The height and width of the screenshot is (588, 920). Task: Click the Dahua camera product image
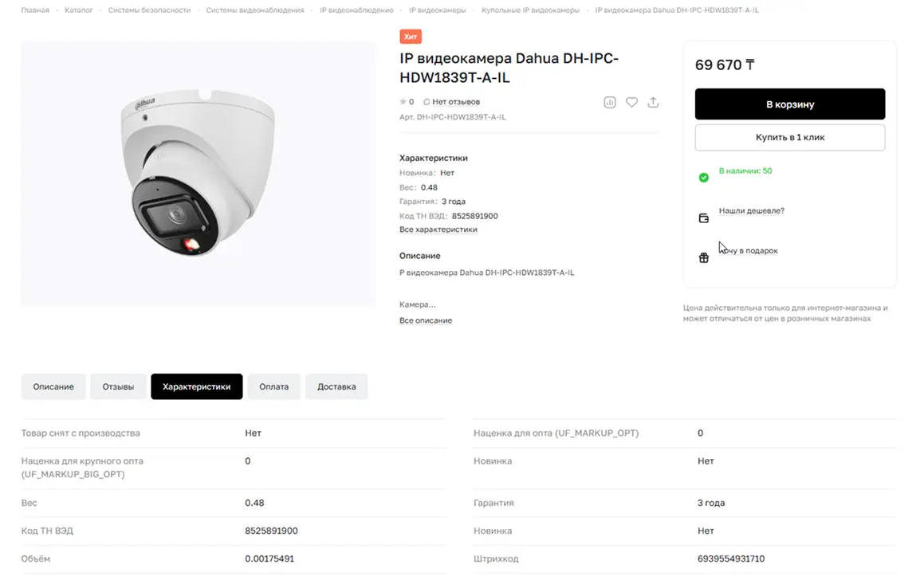tap(198, 172)
